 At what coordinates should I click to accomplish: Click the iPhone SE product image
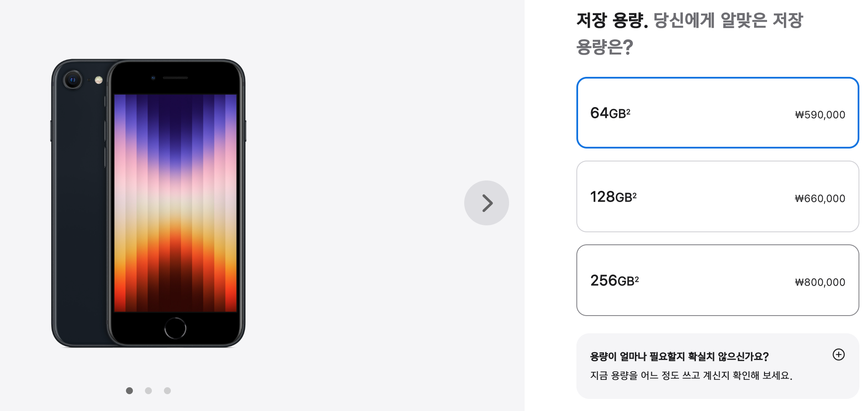pyautogui.click(x=148, y=203)
